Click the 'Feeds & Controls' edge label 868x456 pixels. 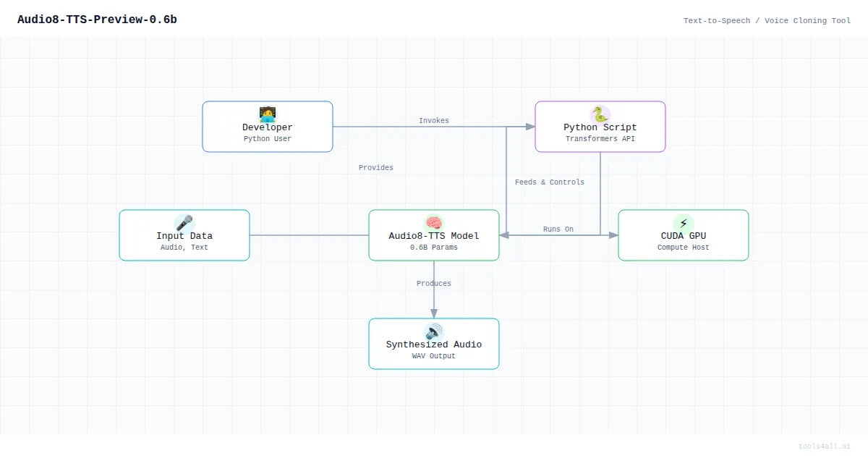tap(550, 182)
